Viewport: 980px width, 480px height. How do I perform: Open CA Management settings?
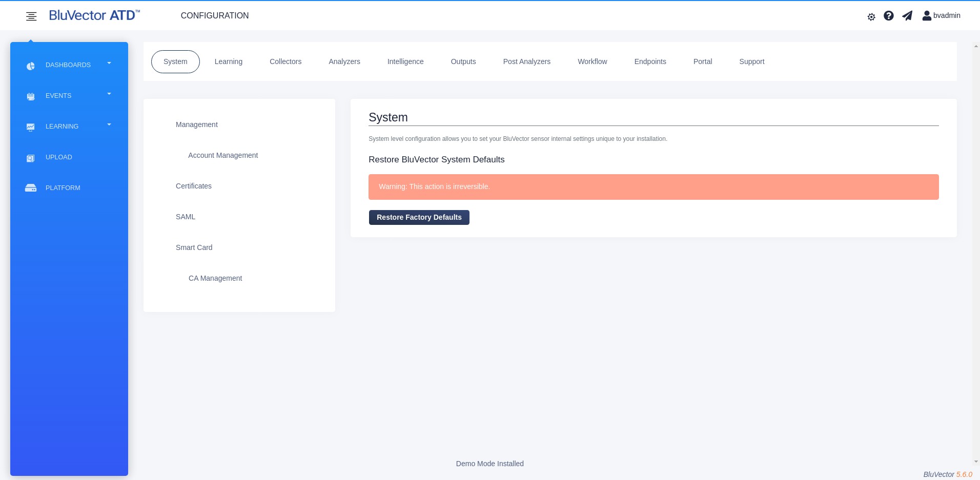coord(215,278)
